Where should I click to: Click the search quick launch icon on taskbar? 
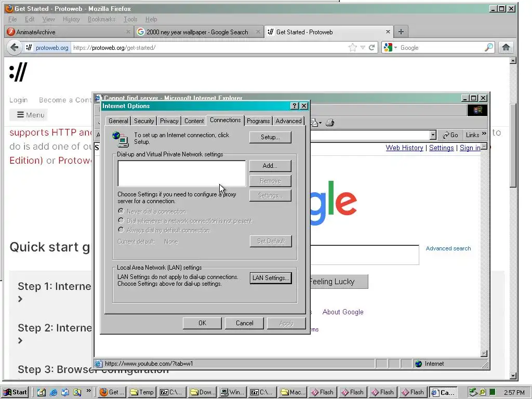[x=77, y=392]
